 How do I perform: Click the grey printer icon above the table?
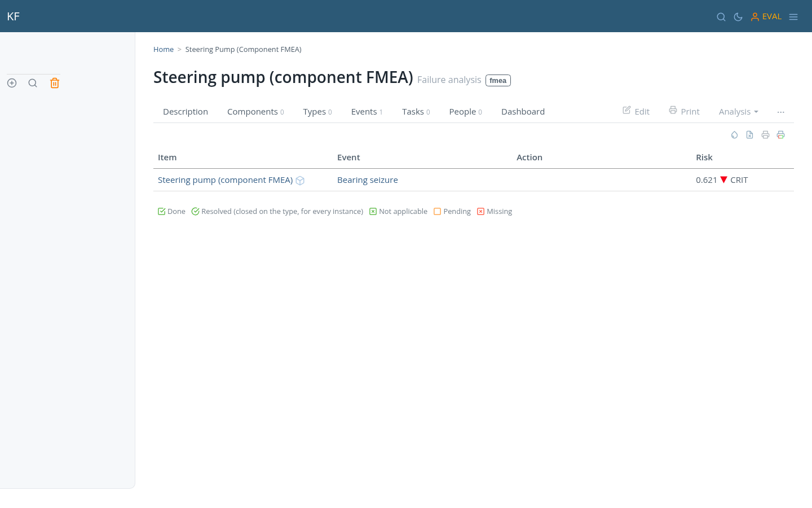point(765,135)
